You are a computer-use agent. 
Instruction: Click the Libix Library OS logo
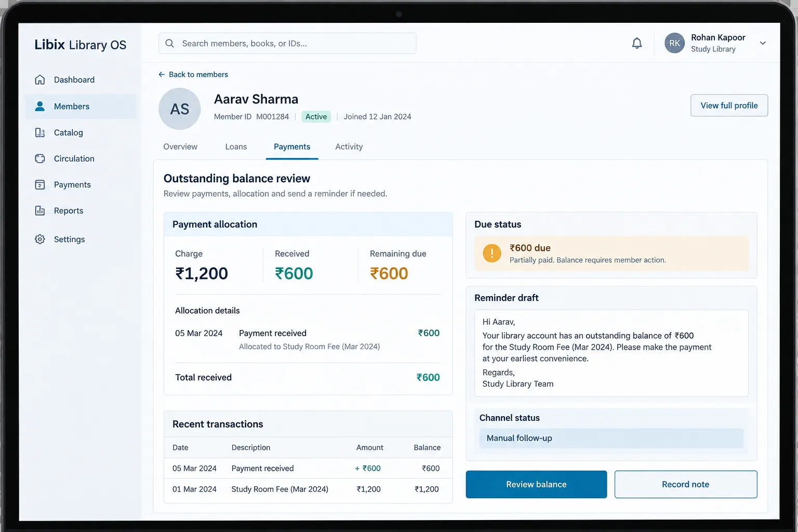81,45
